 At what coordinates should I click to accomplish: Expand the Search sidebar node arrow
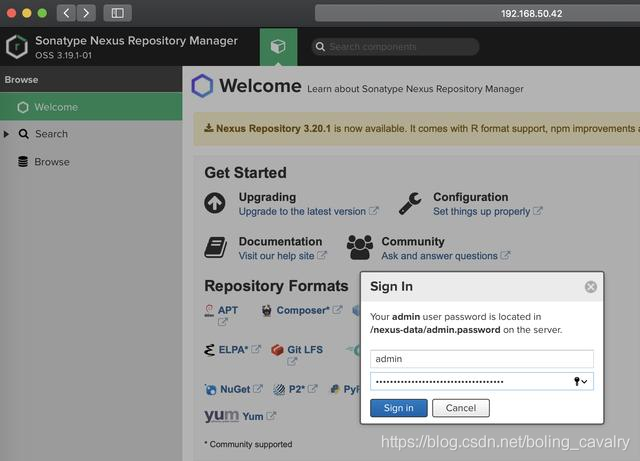(6, 134)
